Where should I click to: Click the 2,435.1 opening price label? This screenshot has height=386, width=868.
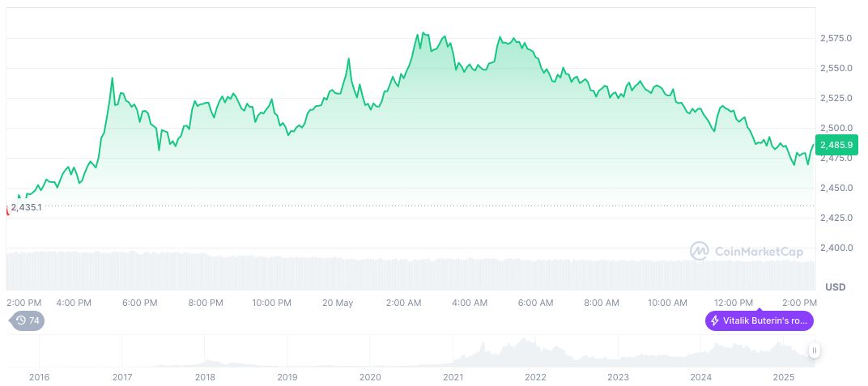pyautogui.click(x=26, y=207)
